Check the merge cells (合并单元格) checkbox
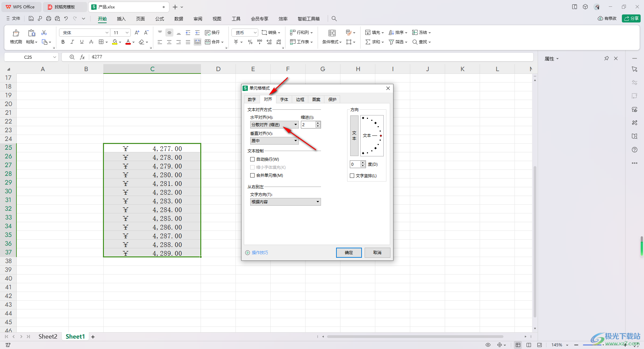The width and height of the screenshot is (644, 349). (x=252, y=176)
